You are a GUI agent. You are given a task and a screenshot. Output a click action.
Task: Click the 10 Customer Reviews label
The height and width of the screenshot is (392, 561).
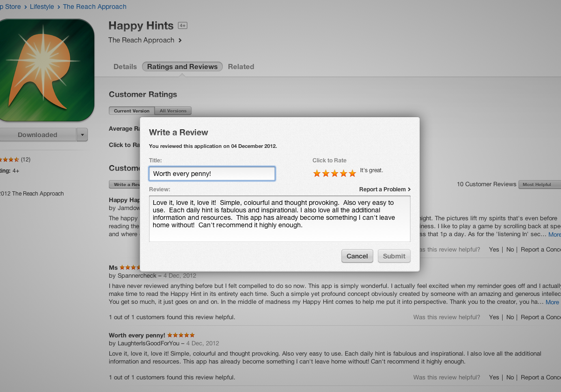pos(486,184)
